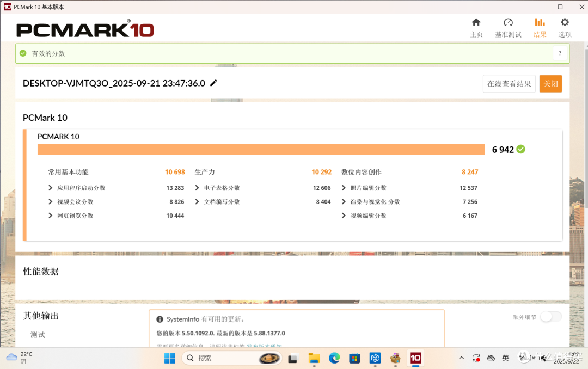Click the Windows search box 搜索
The image size is (588, 369).
(x=232, y=358)
